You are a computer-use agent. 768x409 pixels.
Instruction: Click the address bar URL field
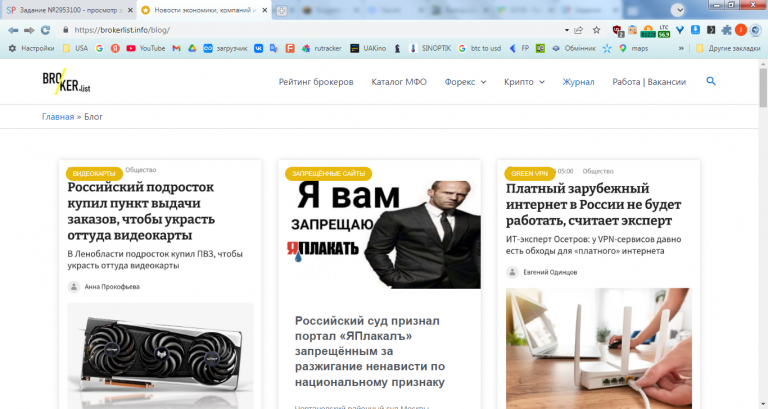click(313, 30)
